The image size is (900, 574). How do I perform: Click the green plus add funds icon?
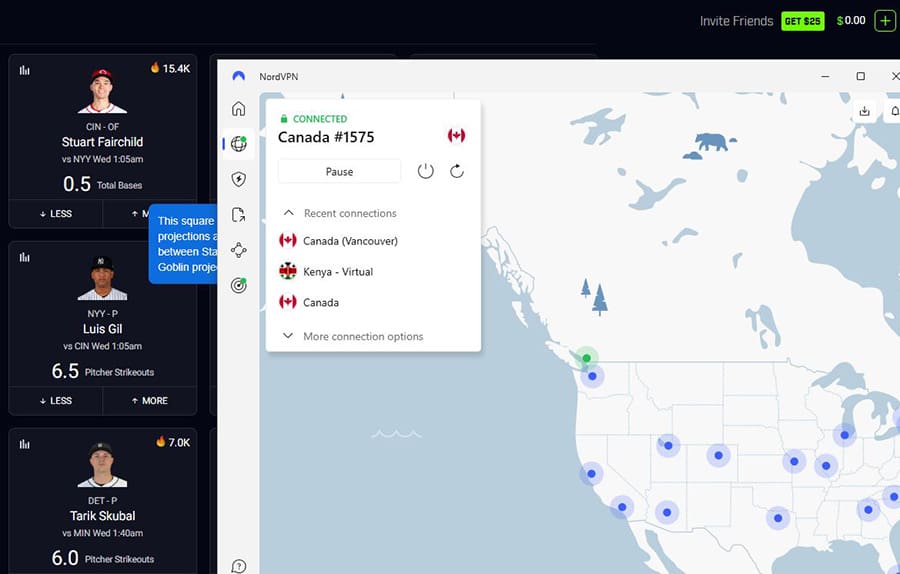pyautogui.click(x=885, y=21)
